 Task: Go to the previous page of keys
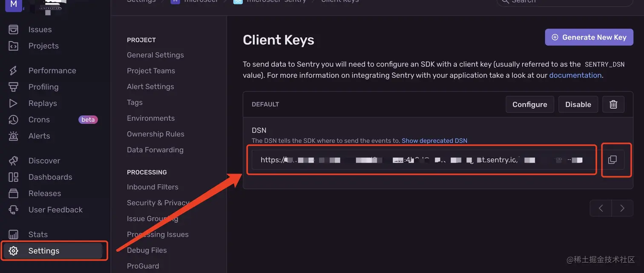click(x=601, y=208)
